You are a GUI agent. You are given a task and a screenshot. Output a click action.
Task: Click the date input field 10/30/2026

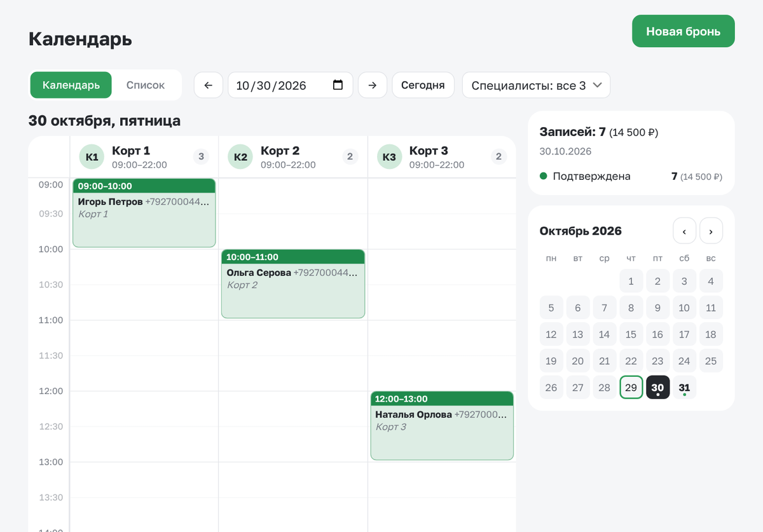pos(290,85)
